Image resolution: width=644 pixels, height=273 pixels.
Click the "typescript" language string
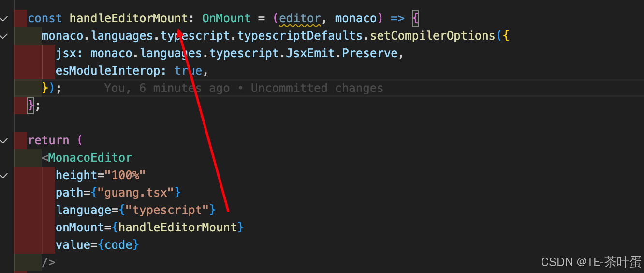click(x=170, y=210)
